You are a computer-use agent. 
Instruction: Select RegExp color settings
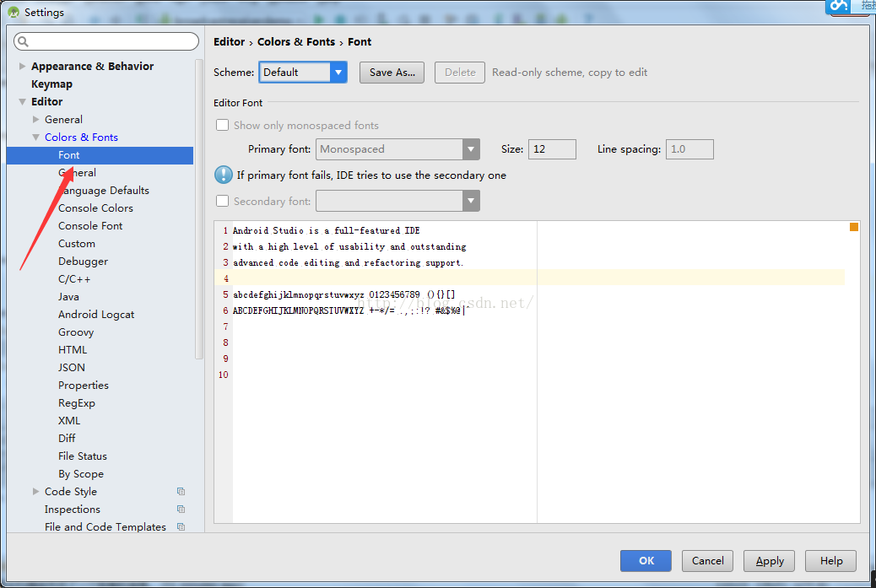click(x=77, y=402)
